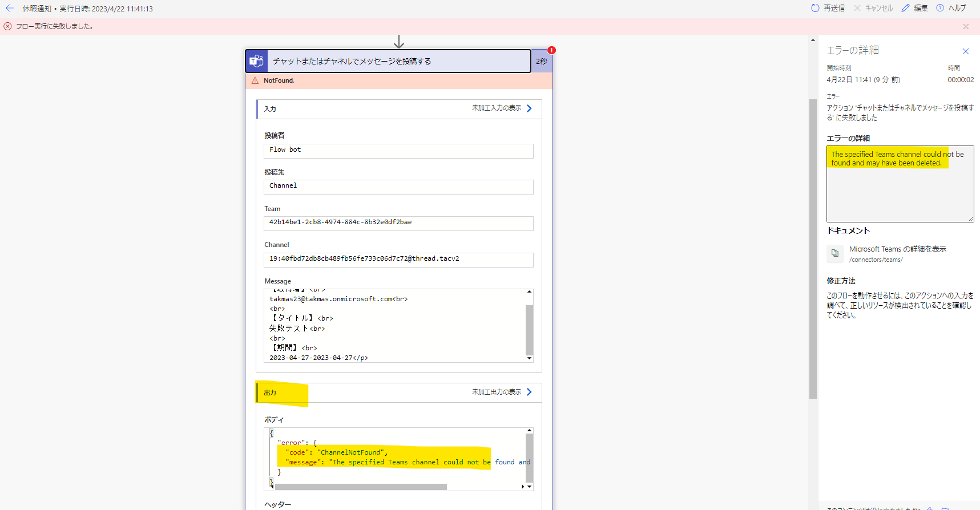Click the 編集 edit button
Image resolution: width=980 pixels, height=510 pixels.
[914, 8]
